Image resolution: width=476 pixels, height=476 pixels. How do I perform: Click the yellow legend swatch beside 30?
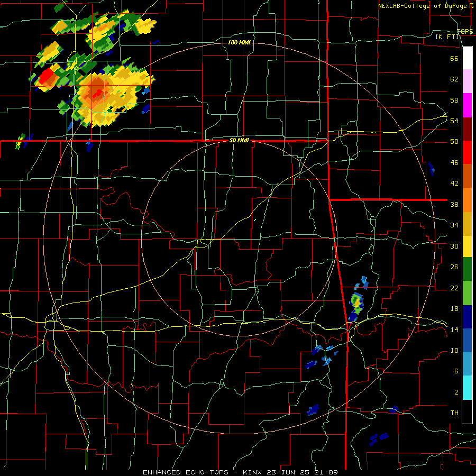[467, 246]
